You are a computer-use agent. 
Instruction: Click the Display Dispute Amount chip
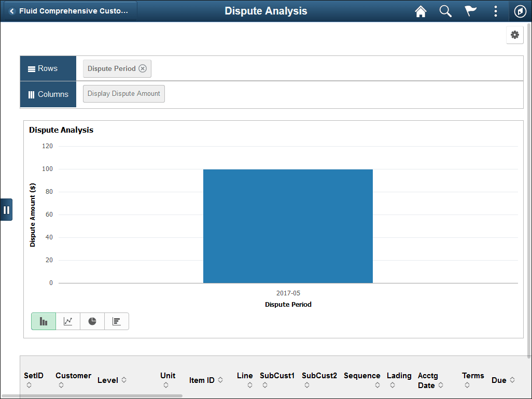click(x=123, y=94)
